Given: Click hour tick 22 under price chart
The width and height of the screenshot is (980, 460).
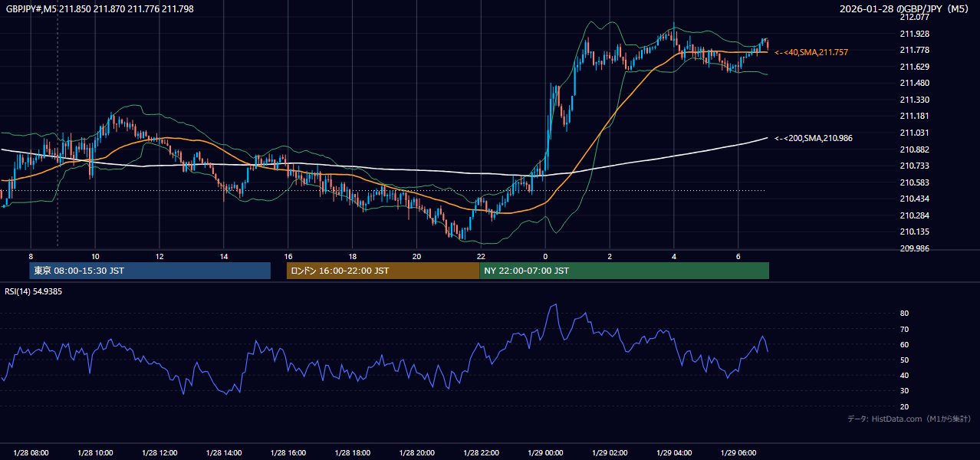Looking at the screenshot, I should 481,256.
